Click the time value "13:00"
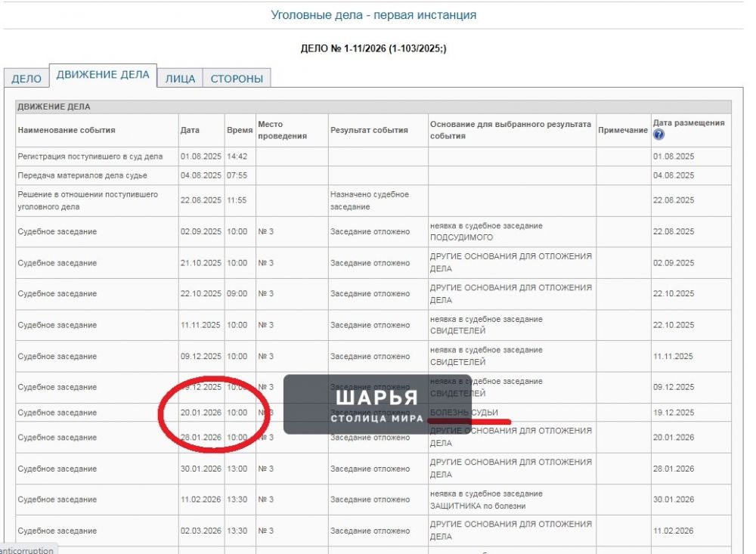Image resolution: width=756 pixels, height=554 pixels. pyautogui.click(x=237, y=469)
